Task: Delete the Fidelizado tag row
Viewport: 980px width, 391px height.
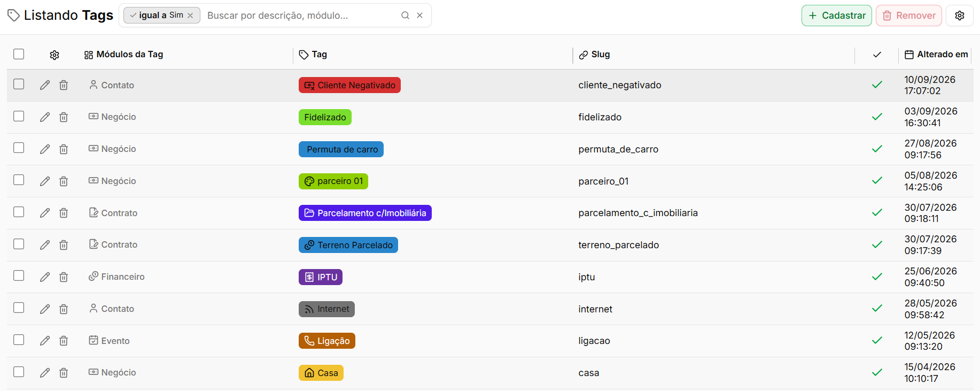Action: 64,117
